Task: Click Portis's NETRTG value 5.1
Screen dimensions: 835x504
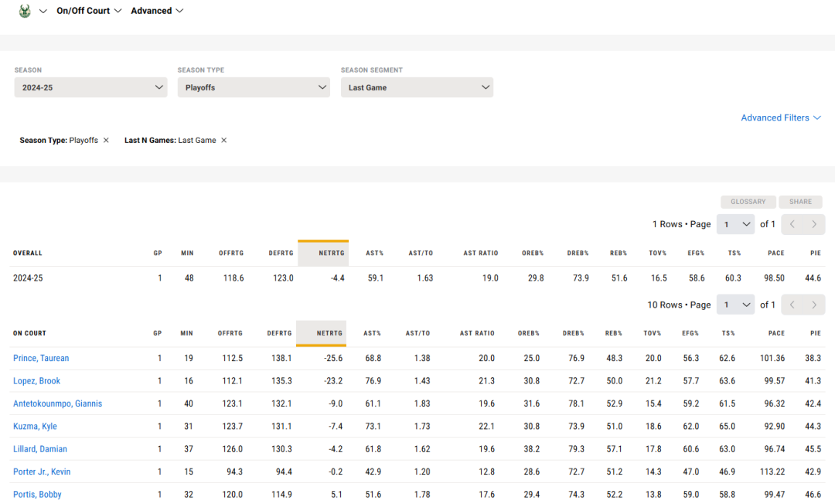Action: tap(336, 495)
